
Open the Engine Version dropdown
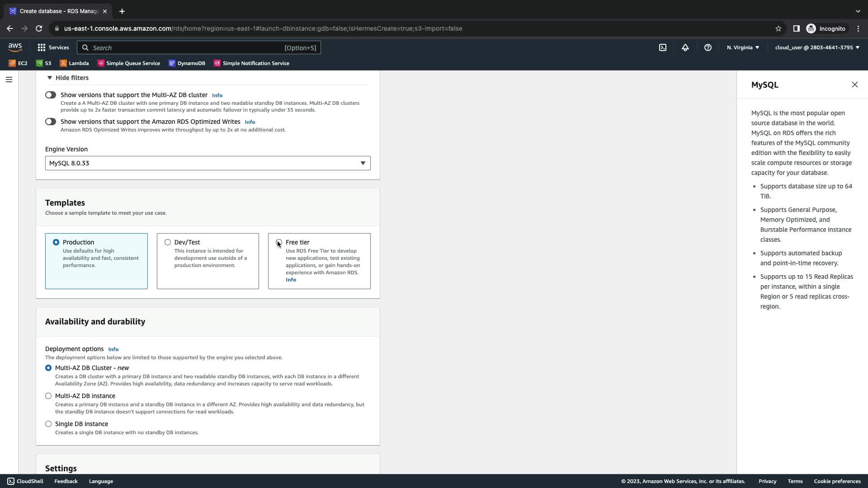coord(208,163)
